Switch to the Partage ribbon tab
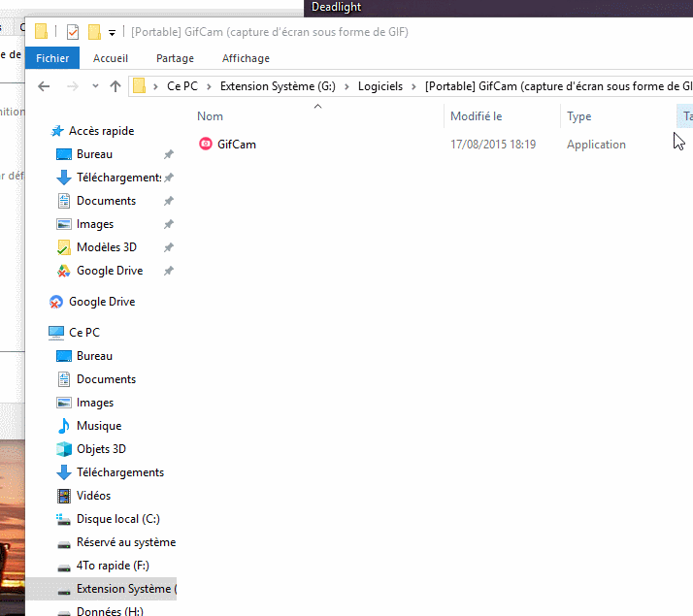The image size is (693, 616). (175, 58)
